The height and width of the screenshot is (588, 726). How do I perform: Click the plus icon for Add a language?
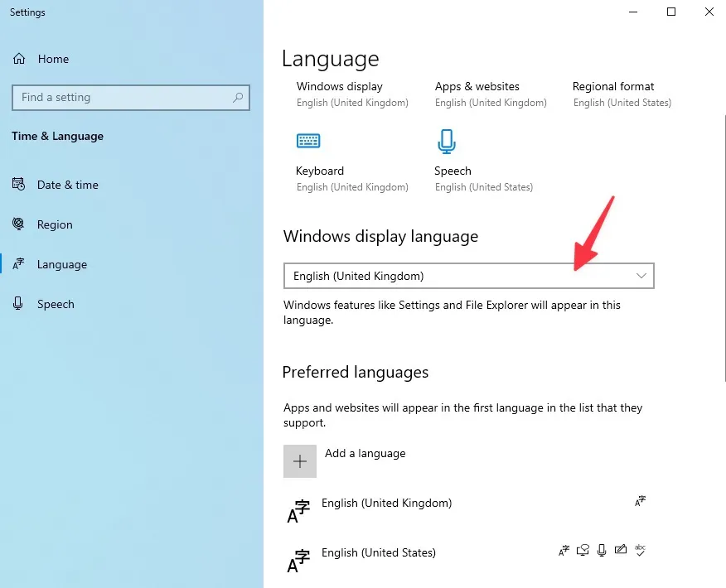click(300, 461)
